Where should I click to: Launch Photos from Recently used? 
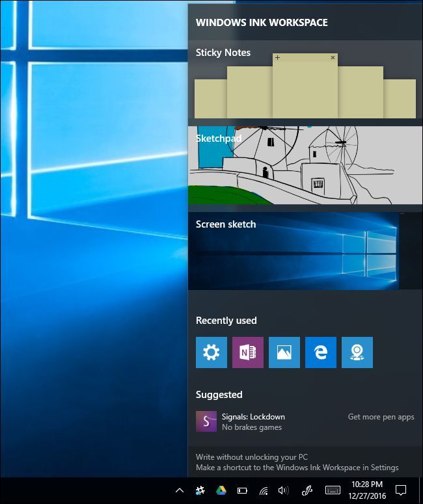pos(284,352)
